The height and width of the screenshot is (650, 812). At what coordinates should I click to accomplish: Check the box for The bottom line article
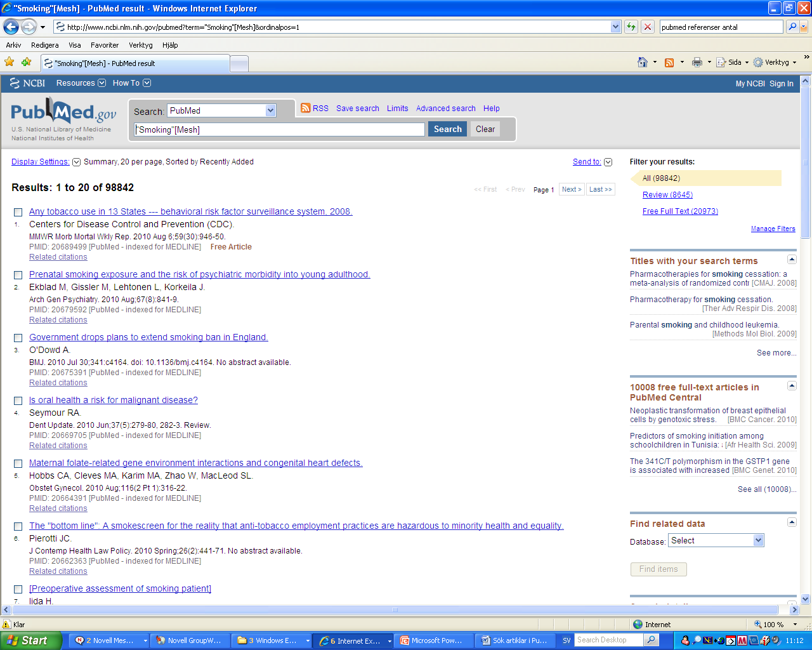pyautogui.click(x=18, y=526)
